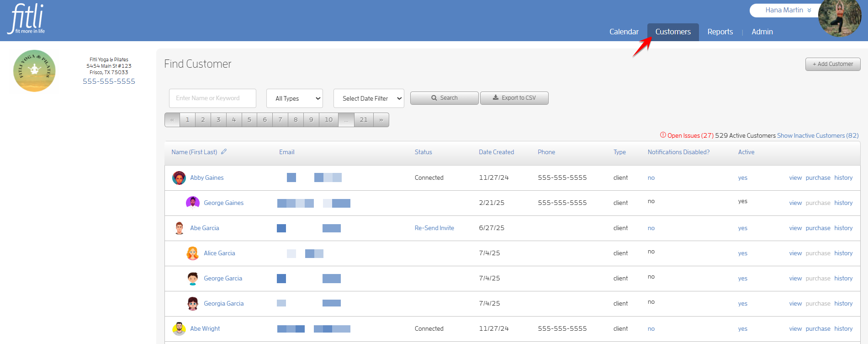The image size is (868, 344).
Task: Open Georgia Garcia customer name link
Action: pyautogui.click(x=224, y=303)
